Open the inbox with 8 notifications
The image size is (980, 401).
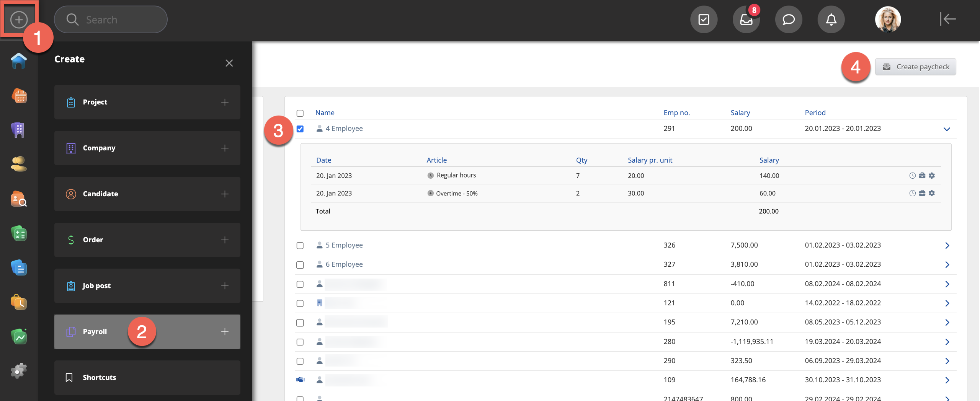click(746, 20)
